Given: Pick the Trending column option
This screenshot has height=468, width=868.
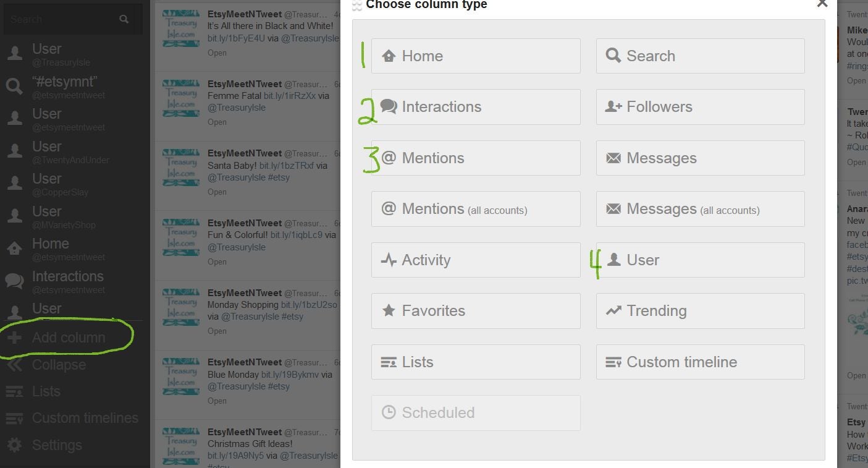Looking at the screenshot, I should point(700,311).
